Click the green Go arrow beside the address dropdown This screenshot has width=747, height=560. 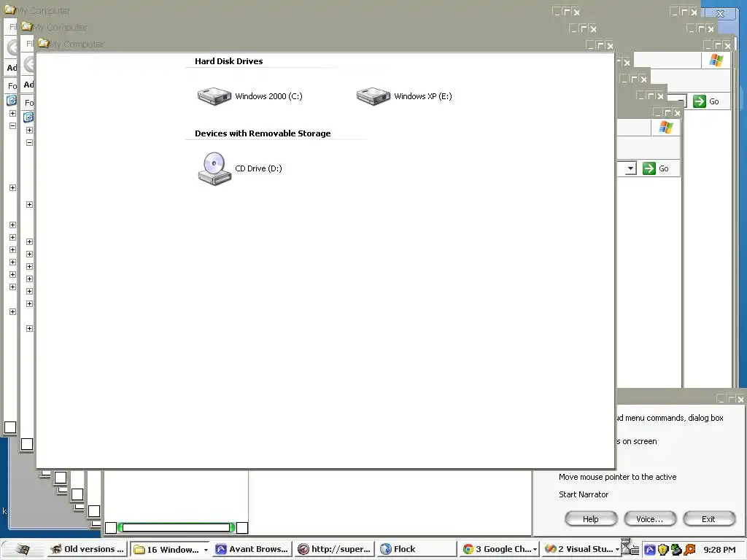(649, 168)
